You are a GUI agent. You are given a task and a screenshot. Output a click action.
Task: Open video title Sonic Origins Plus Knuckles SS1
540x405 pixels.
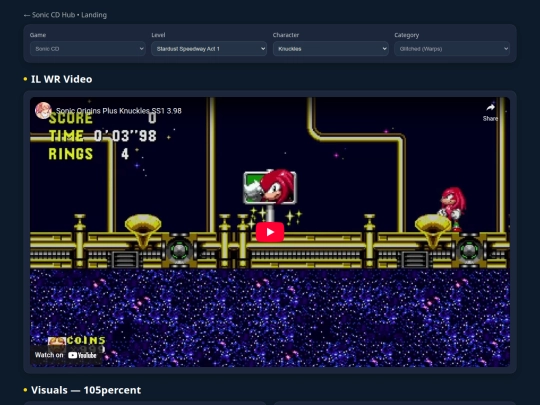coord(119,111)
